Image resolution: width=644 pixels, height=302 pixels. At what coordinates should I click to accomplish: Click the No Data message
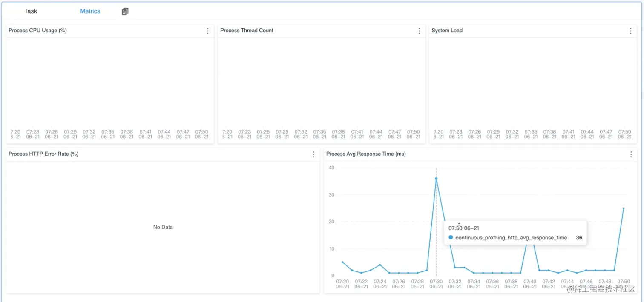163,227
